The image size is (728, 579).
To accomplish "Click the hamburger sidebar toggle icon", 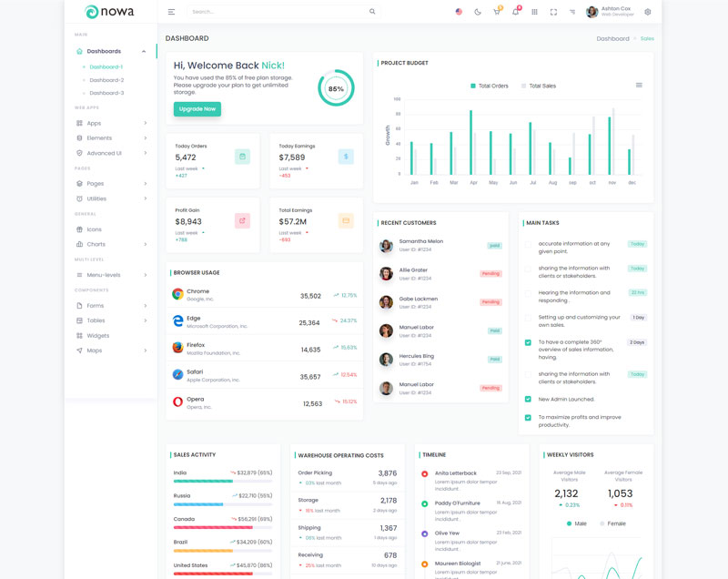I will pos(171,12).
